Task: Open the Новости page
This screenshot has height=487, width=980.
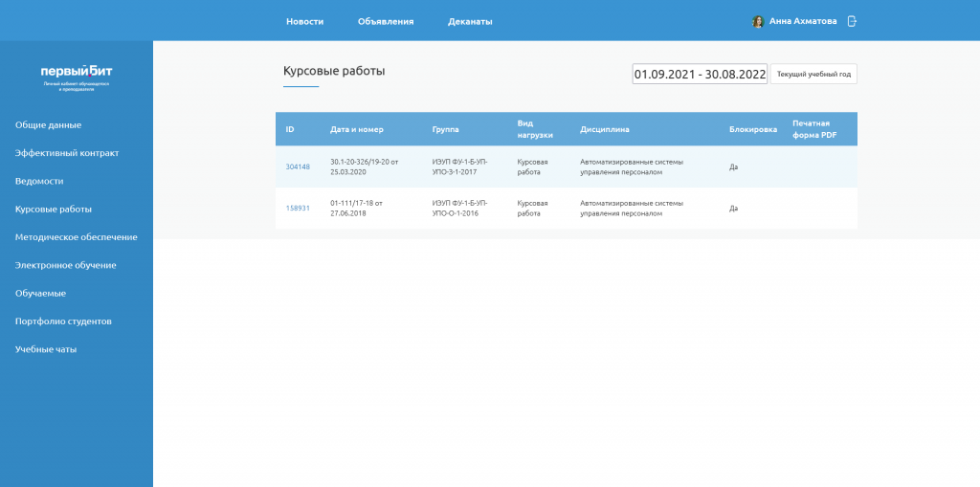Action: pos(305,21)
